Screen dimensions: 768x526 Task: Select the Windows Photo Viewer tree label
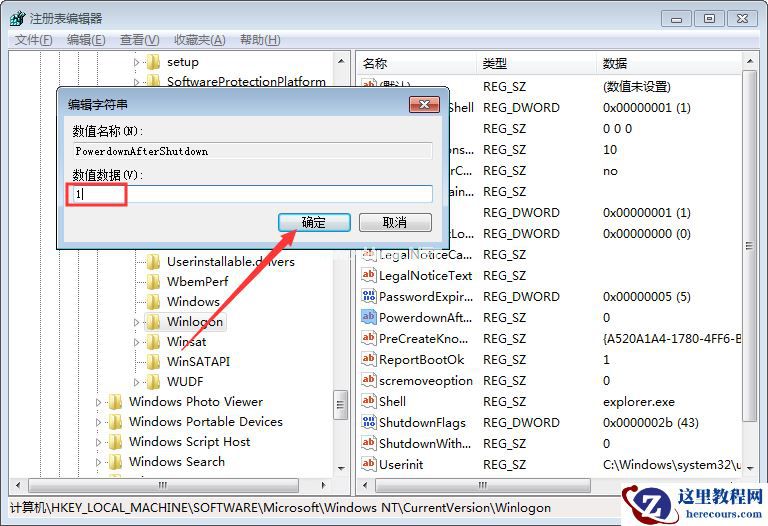coord(196,402)
